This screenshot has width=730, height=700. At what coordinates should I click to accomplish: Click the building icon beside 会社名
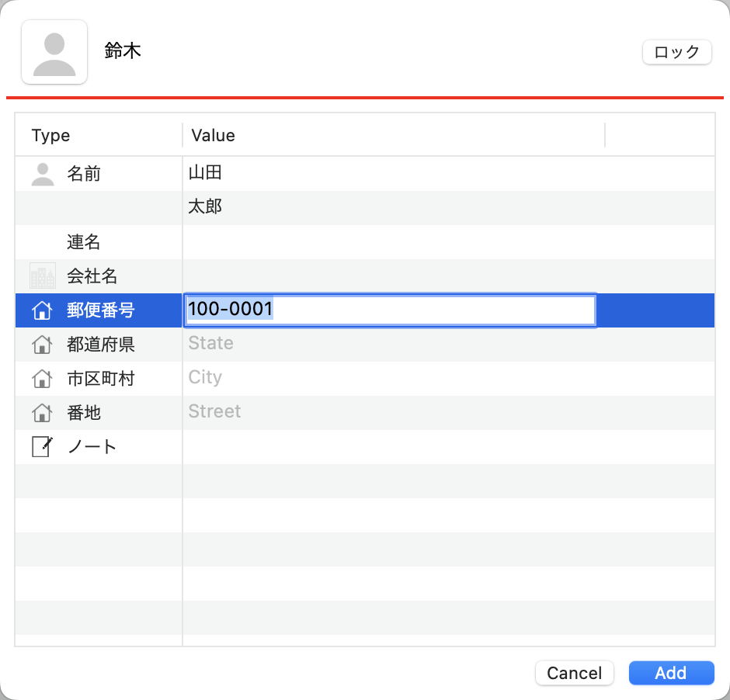(43, 275)
